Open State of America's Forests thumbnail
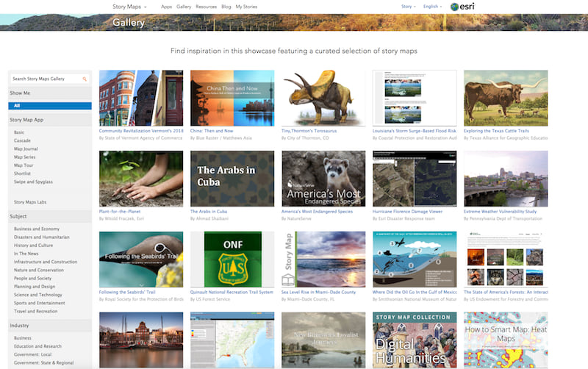Image resolution: width=588 pixels, height=369 pixels. pyautogui.click(x=506, y=259)
